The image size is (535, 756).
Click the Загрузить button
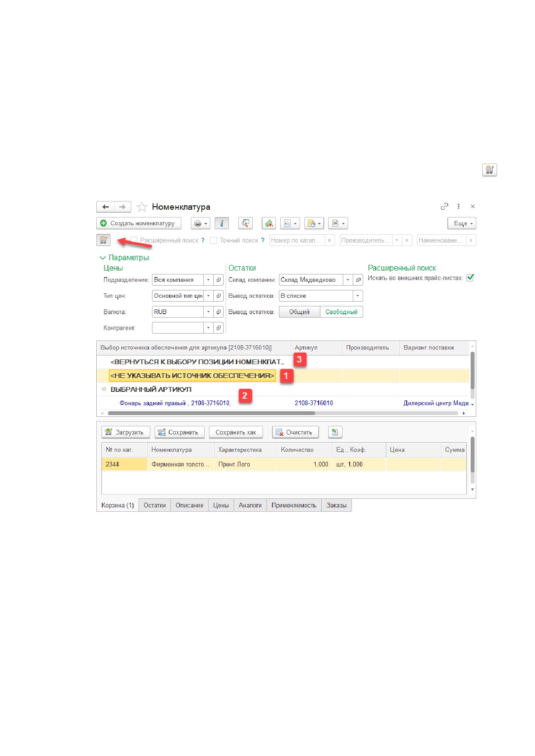click(126, 432)
